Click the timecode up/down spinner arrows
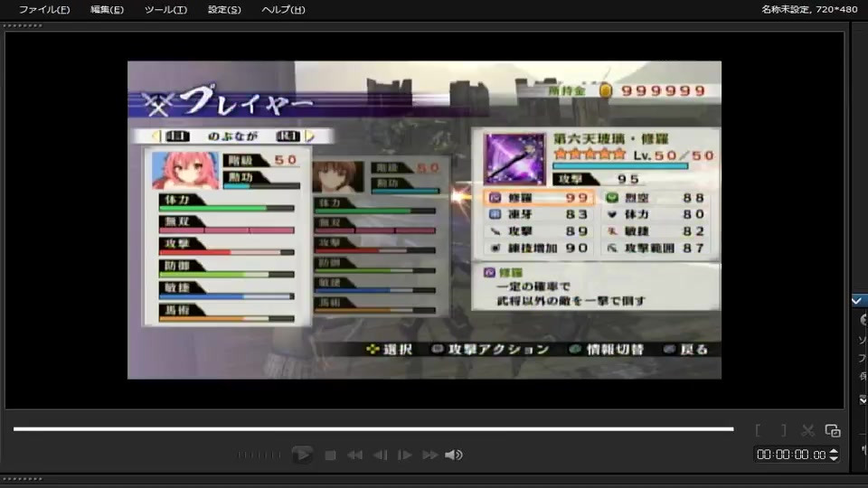This screenshot has height=488, width=868. (x=834, y=455)
